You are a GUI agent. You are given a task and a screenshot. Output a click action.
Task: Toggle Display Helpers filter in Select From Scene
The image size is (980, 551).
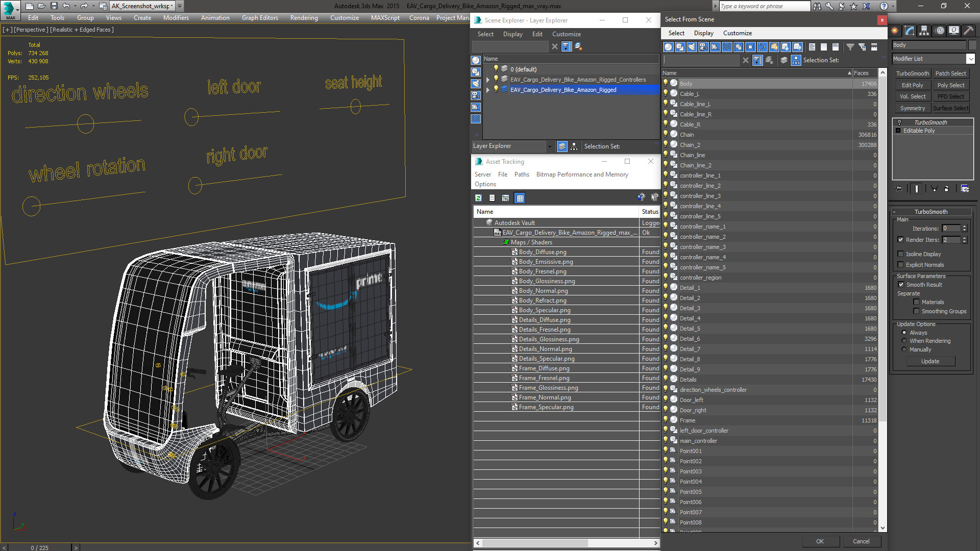[x=715, y=47]
